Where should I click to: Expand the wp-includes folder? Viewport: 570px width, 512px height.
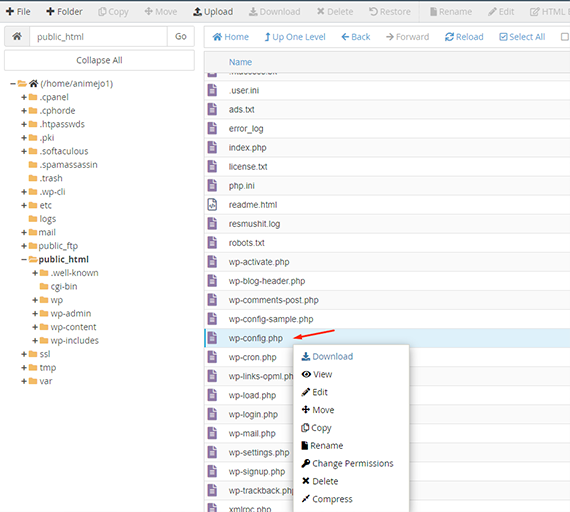tap(35, 340)
